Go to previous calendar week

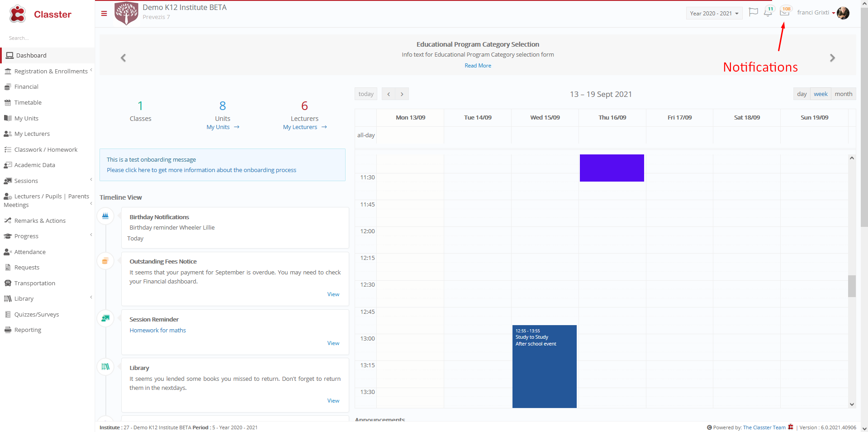point(389,94)
